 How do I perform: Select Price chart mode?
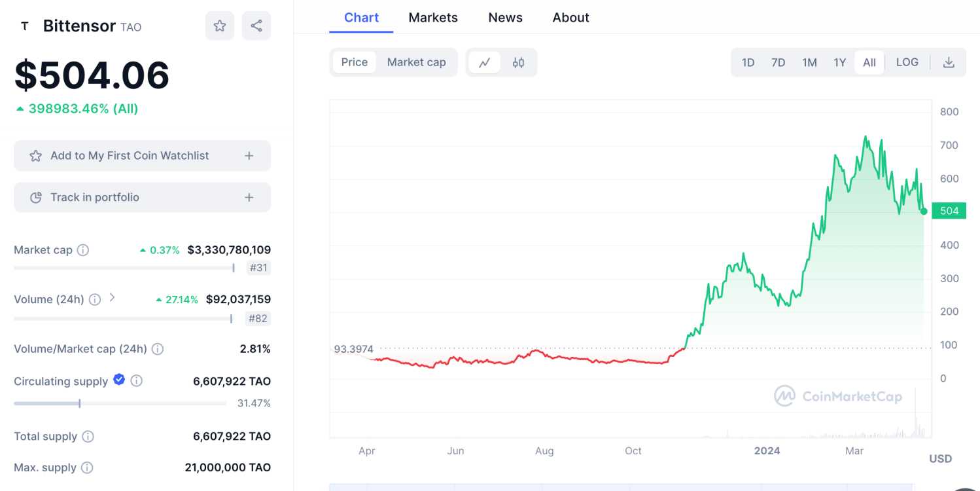click(x=355, y=62)
